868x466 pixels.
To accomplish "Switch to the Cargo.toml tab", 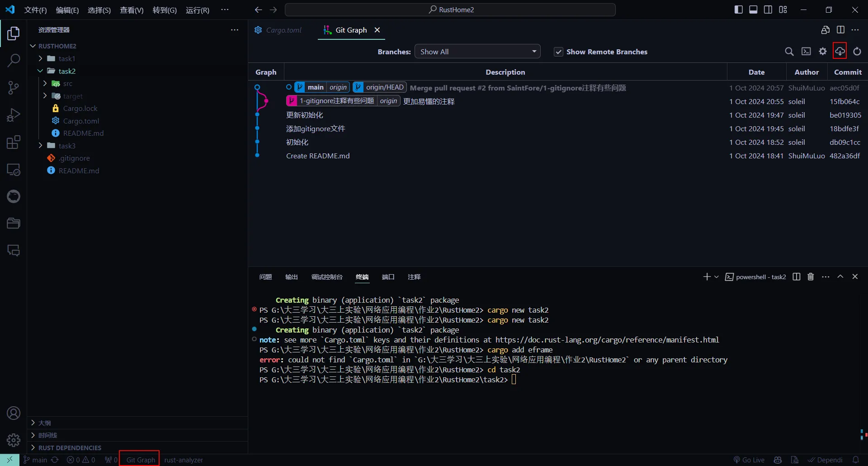I will coord(284,30).
